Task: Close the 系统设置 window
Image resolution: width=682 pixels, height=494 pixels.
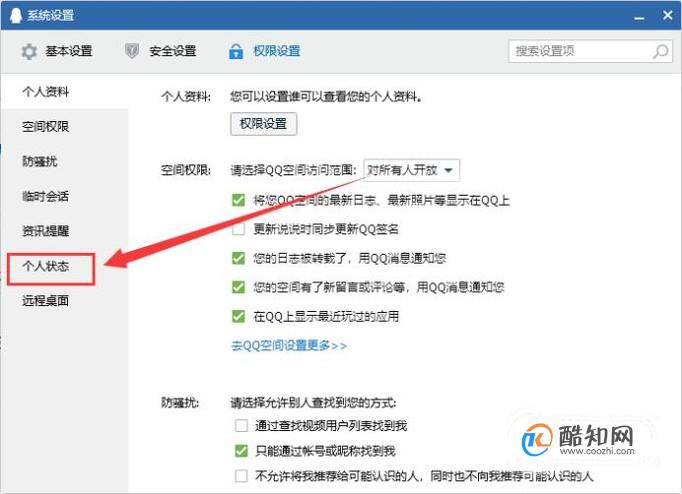Action: pos(668,15)
